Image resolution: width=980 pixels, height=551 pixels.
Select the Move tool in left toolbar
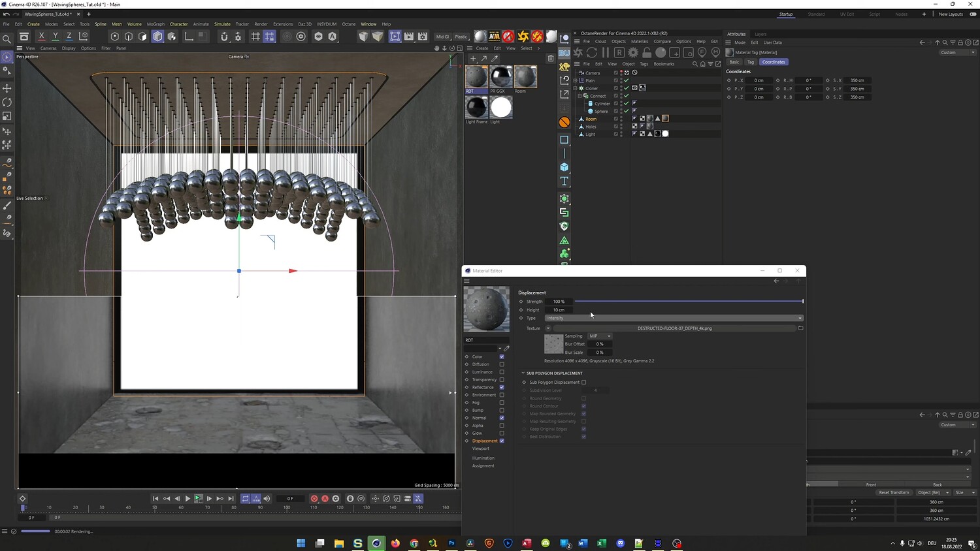coord(7,88)
